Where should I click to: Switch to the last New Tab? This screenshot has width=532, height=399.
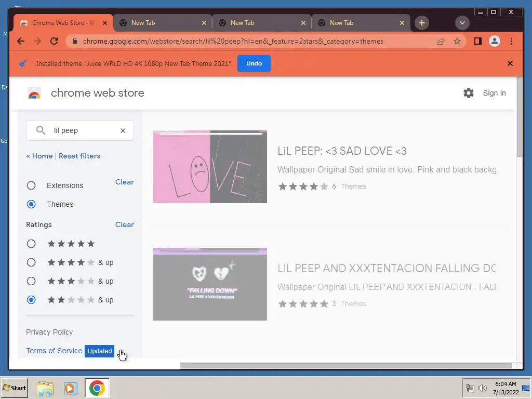[361, 23]
